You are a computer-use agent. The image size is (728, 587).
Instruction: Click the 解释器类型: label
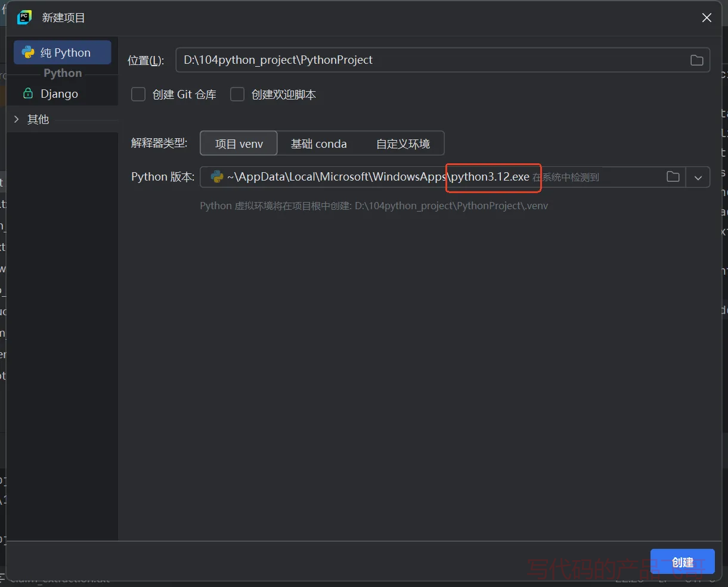click(x=159, y=143)
